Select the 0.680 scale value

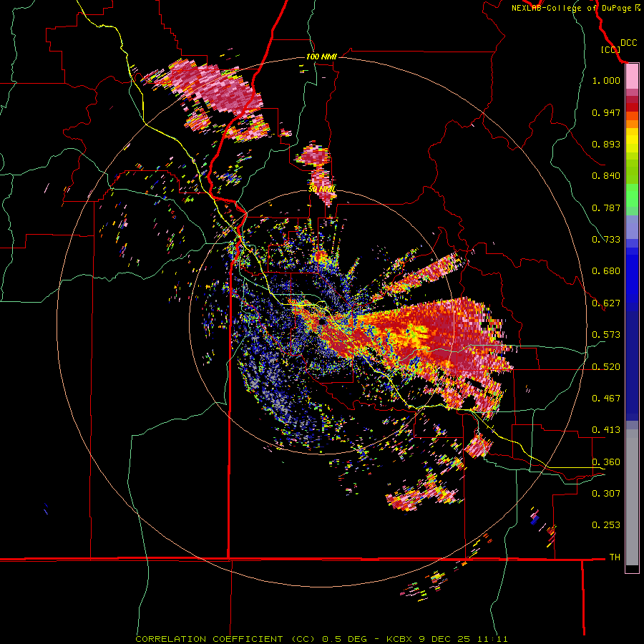606,271
